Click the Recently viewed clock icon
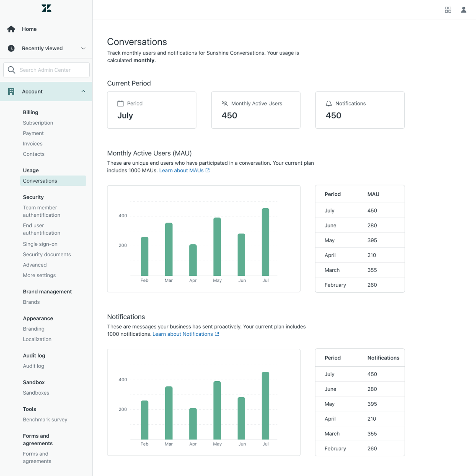 [11, 48]
